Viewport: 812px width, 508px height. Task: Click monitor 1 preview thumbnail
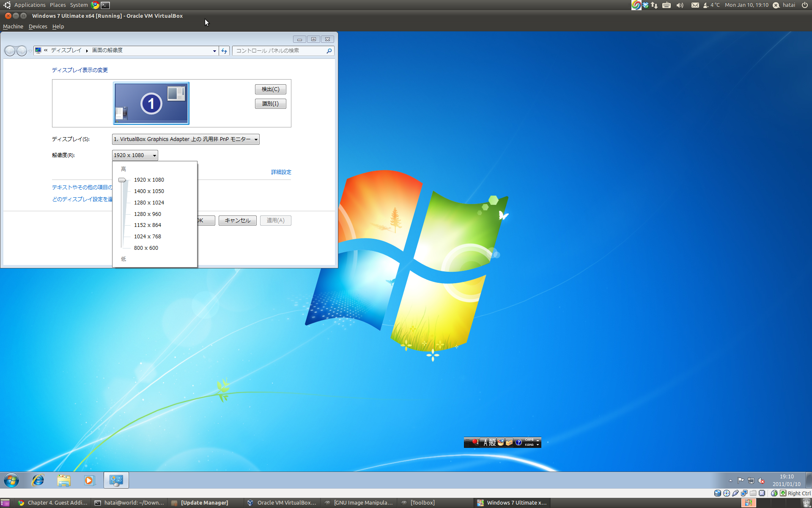pyautogui.click(x=151, y=103)
